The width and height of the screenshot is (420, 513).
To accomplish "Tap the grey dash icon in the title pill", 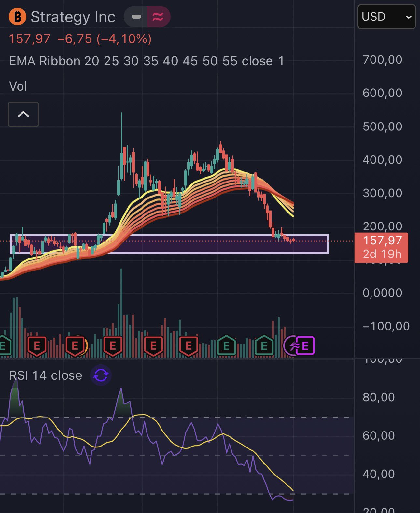I will click(136, 17).
